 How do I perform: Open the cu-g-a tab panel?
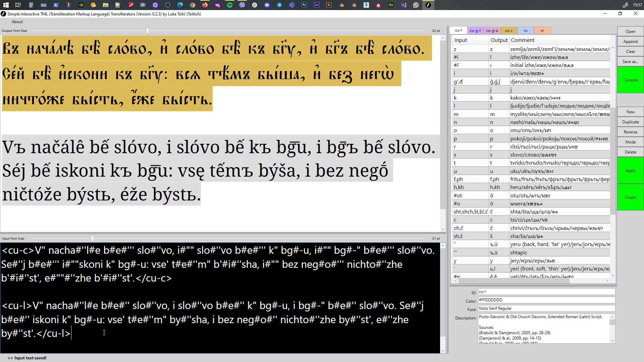click(492, 30)
